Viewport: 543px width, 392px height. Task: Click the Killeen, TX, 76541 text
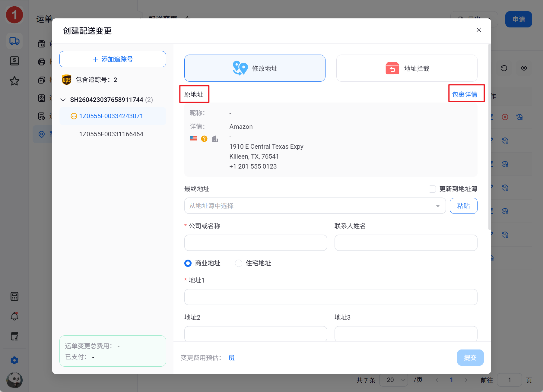pyautogui.click(x=254, y=156)
